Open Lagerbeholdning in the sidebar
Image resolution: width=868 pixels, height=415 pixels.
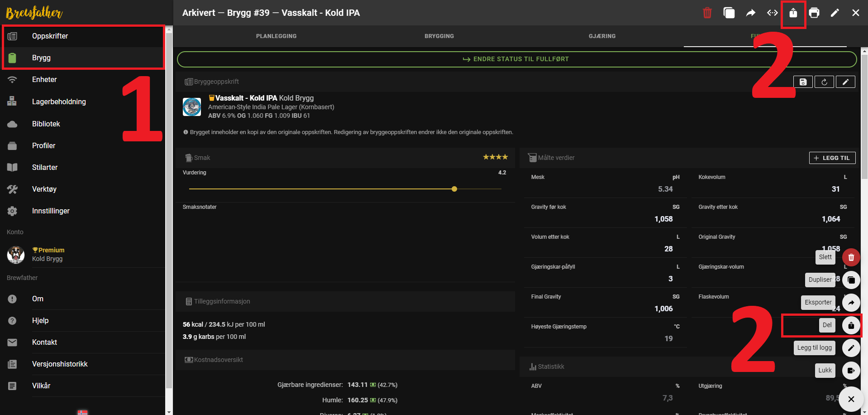(x=59, y=101)
